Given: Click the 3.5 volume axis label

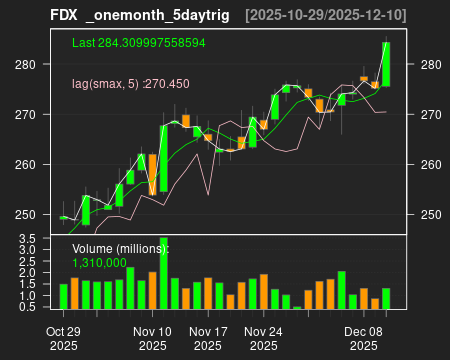Looking at the screenshot, I should (x=27, y=238).
